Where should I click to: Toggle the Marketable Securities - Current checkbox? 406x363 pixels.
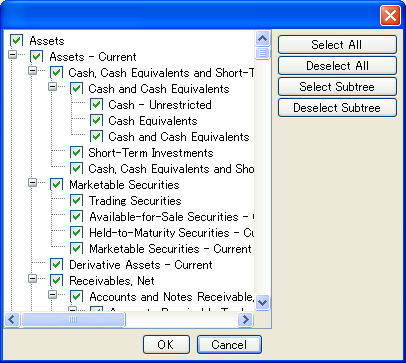tap(76, 248)
